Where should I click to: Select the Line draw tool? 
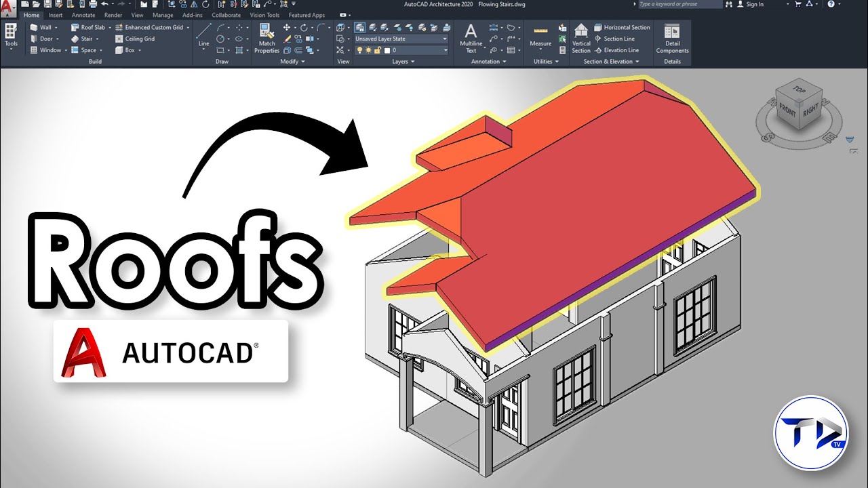[203, 37]
